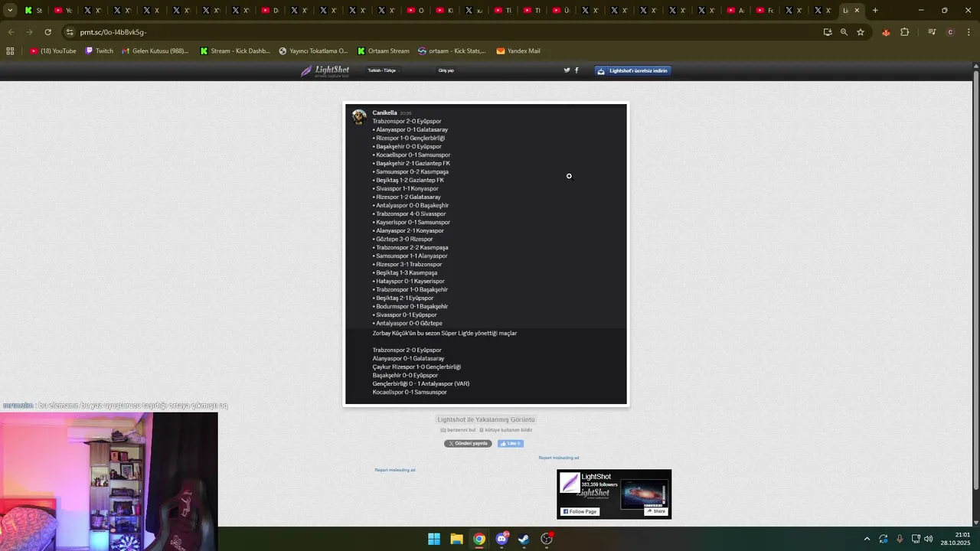Screen dimensions: 980x551
Task: Open the Facebook f icon in header
Action: [x=577, y=70]
